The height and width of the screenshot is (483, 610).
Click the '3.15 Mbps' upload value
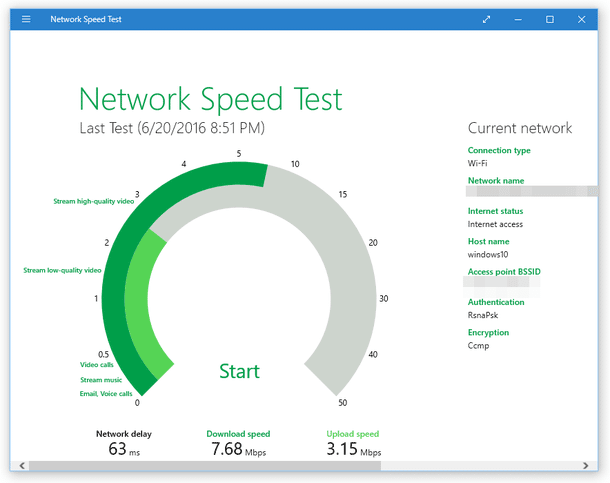click(354, 449)
